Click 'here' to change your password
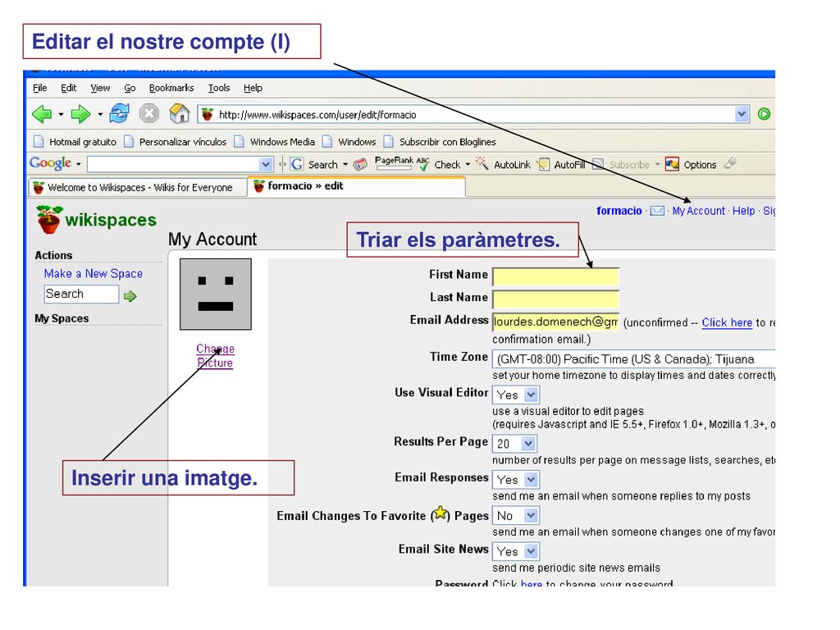 531,583
